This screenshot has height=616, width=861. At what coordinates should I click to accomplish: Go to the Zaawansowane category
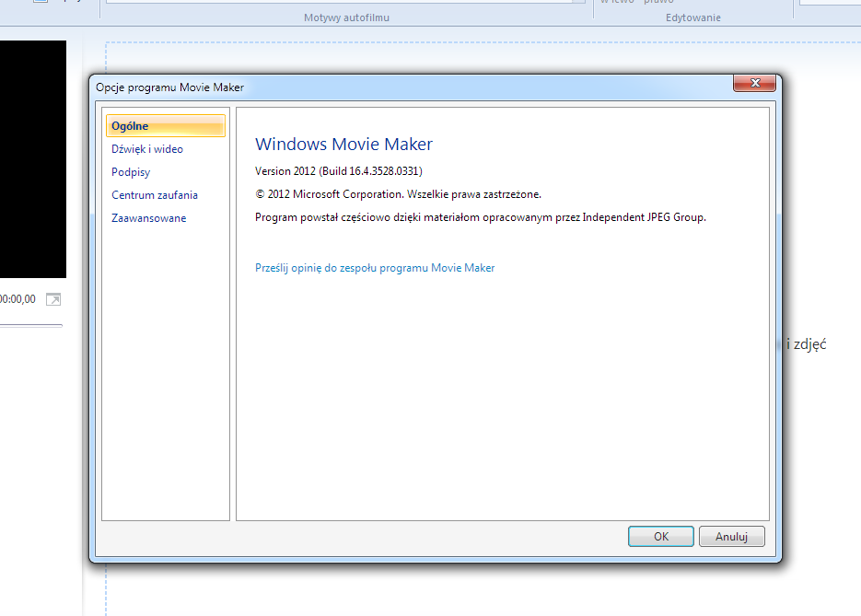tap(149, 218)
